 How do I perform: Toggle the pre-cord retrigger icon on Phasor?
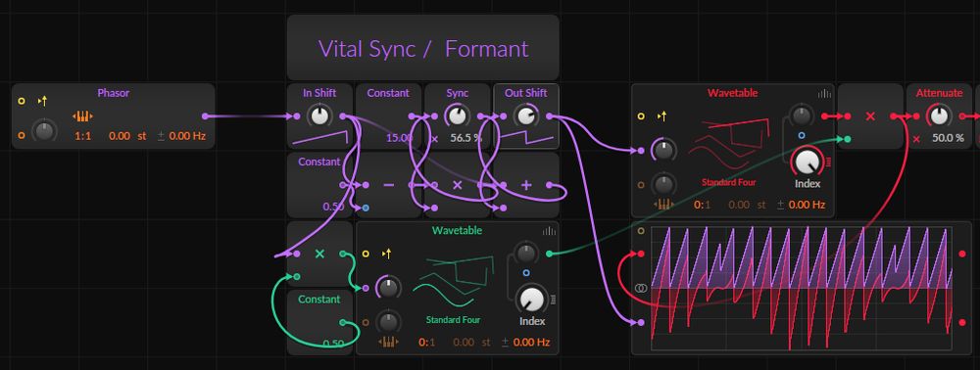click(42, 101)
